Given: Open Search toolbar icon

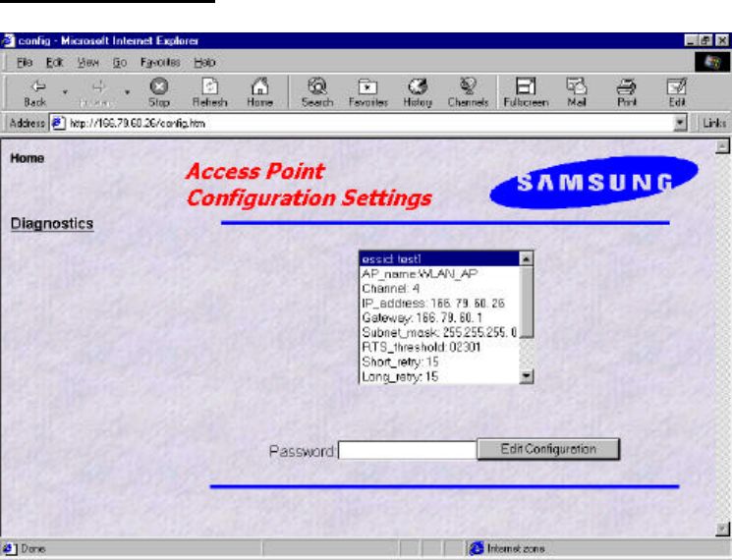Looking at the screenshot, I should pyautogui.click(x=317, y=86).
